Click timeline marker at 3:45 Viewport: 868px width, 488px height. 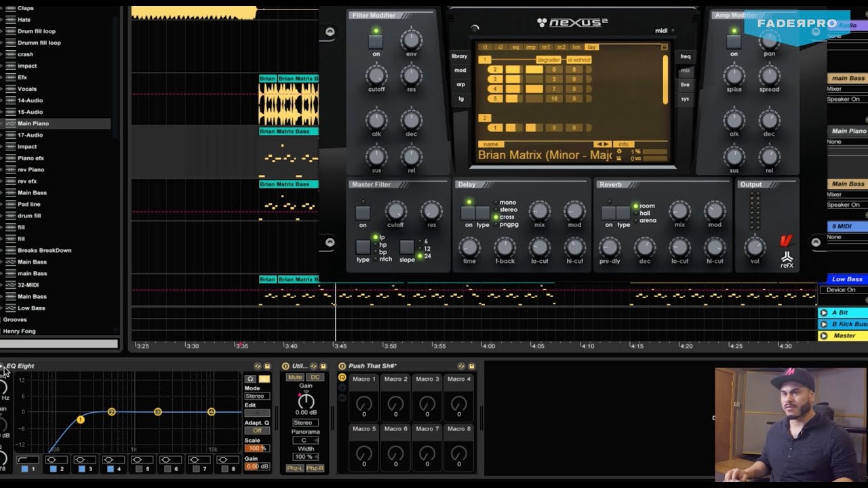tap(340, 346)
